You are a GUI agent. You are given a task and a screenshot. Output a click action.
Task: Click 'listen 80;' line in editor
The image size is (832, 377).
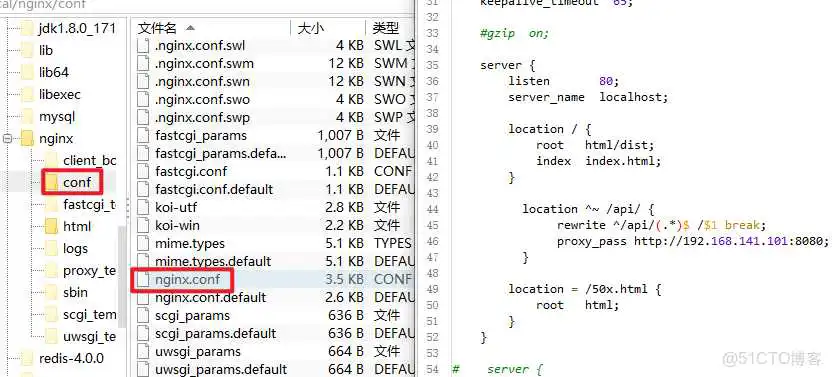[564, 81]
